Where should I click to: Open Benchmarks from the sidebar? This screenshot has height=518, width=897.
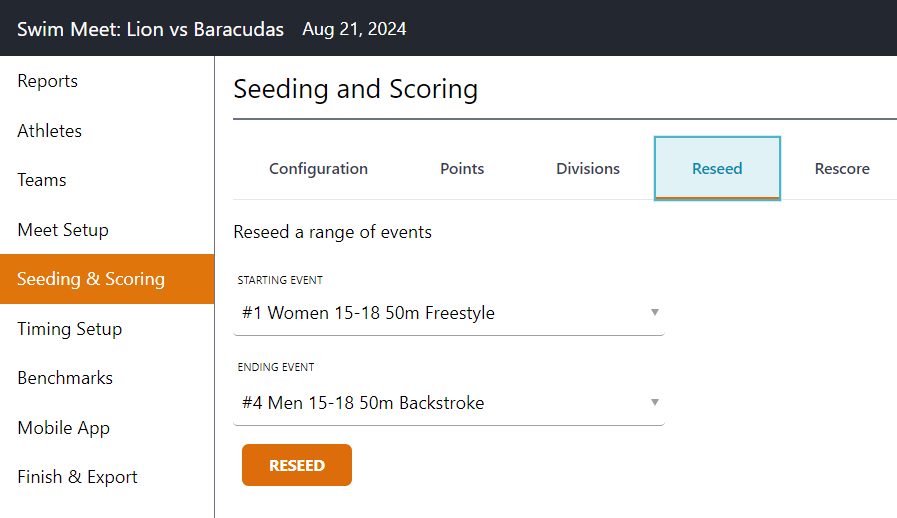[65, 378]
